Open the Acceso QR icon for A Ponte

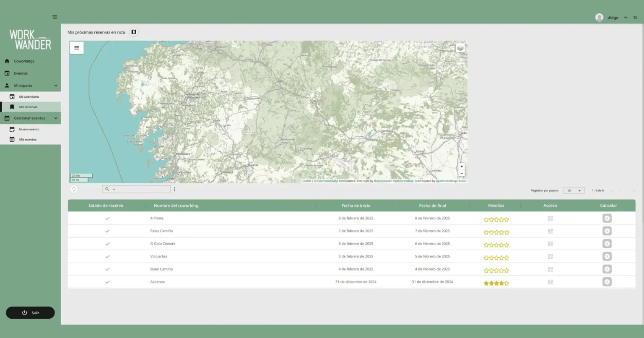[x=550, y=218]
